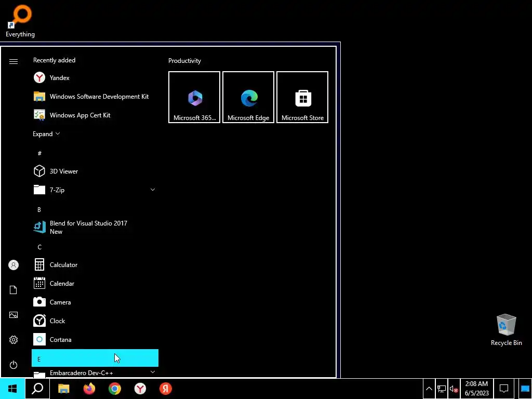532x399 pixels.
Task: Open the Calendar app
Action: pos(95,283)
